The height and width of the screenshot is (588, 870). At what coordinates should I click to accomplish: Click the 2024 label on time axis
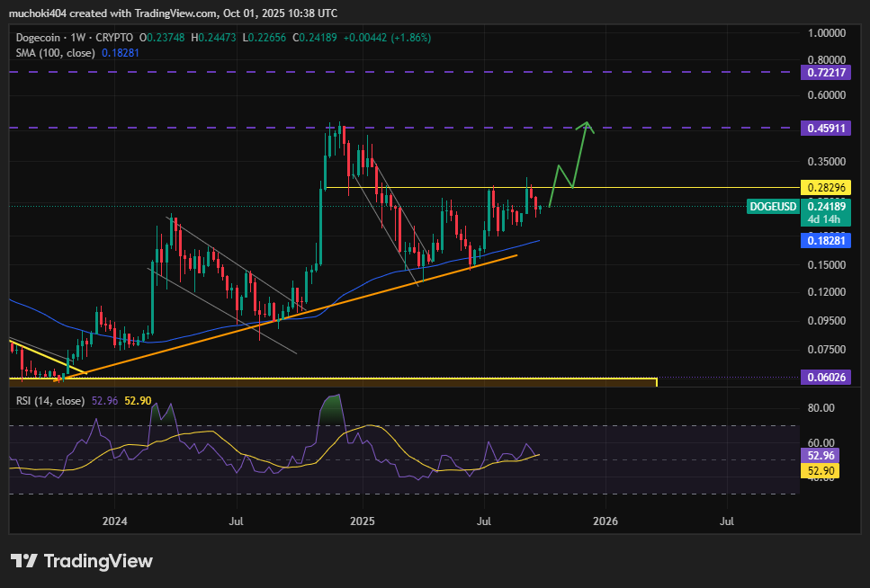(115, 521)
